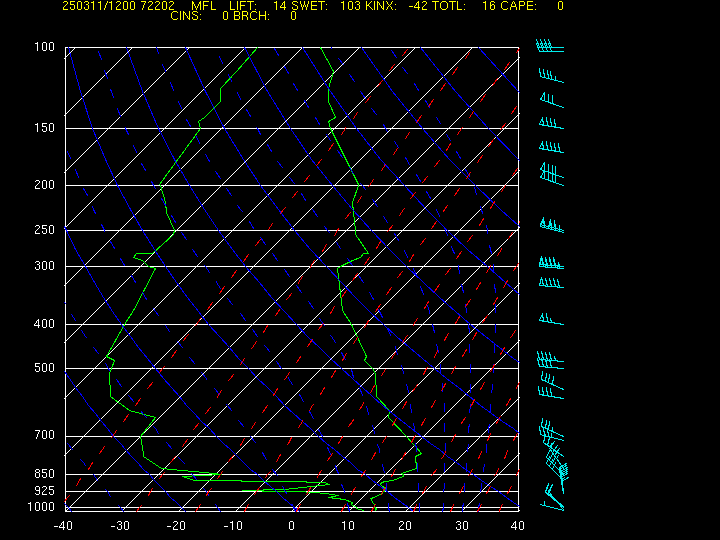Click the CAPE: label

click(x=518, y=6)
